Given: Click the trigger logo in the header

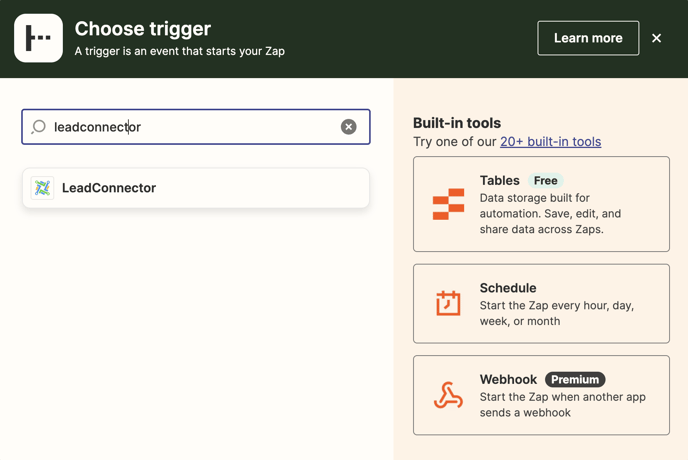Looking at the screenshot, I should tap(38, 38).
